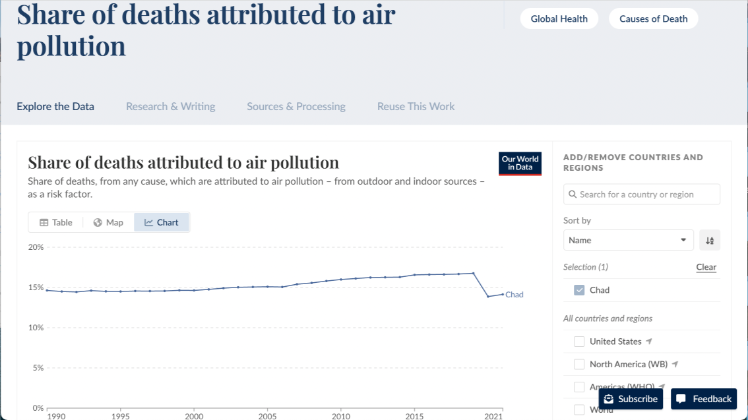
Task: Go to the Sources & Processing tab
Action: 296,106
